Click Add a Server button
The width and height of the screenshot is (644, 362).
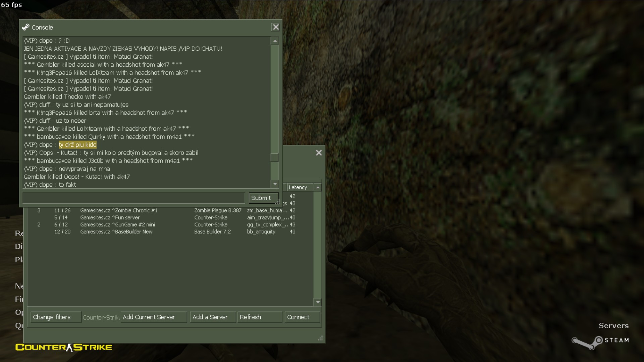(x=213, y=317)
